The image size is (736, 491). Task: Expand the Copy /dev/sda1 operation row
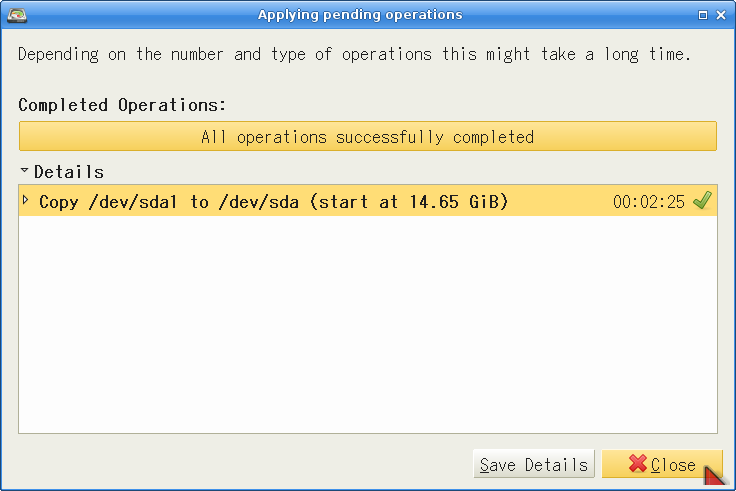pos(26,201)
